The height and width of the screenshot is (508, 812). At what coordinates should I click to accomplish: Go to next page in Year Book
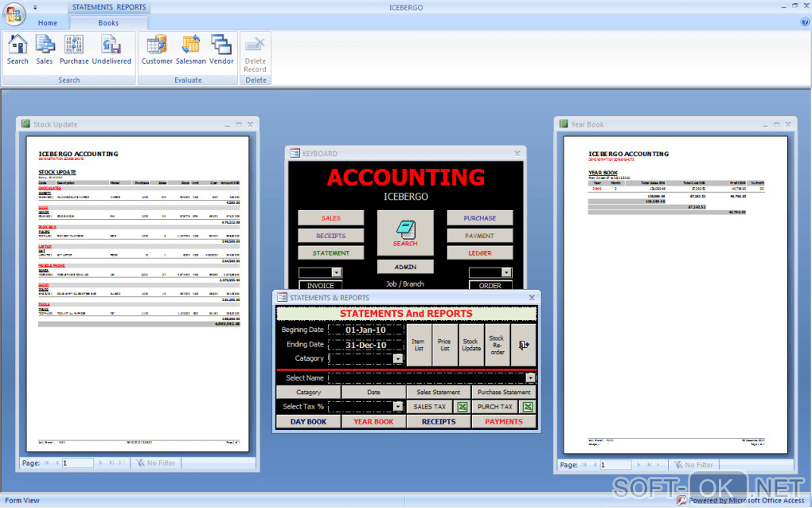click(638, 465)
